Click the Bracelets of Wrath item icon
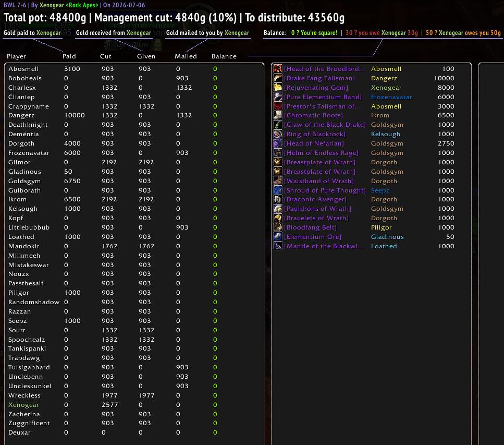Image resolution: width=504 pixels, height=445 pixels. [x=278, y=218]
